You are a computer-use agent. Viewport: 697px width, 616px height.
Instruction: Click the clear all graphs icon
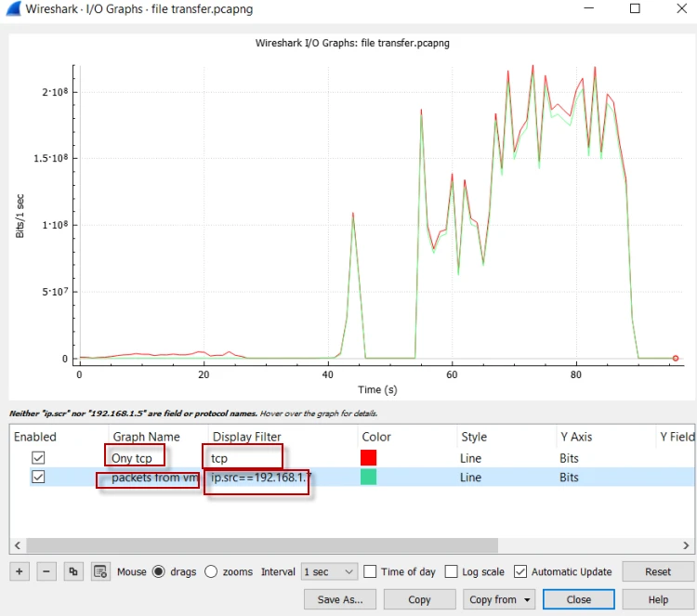click(x=100, y=571)
